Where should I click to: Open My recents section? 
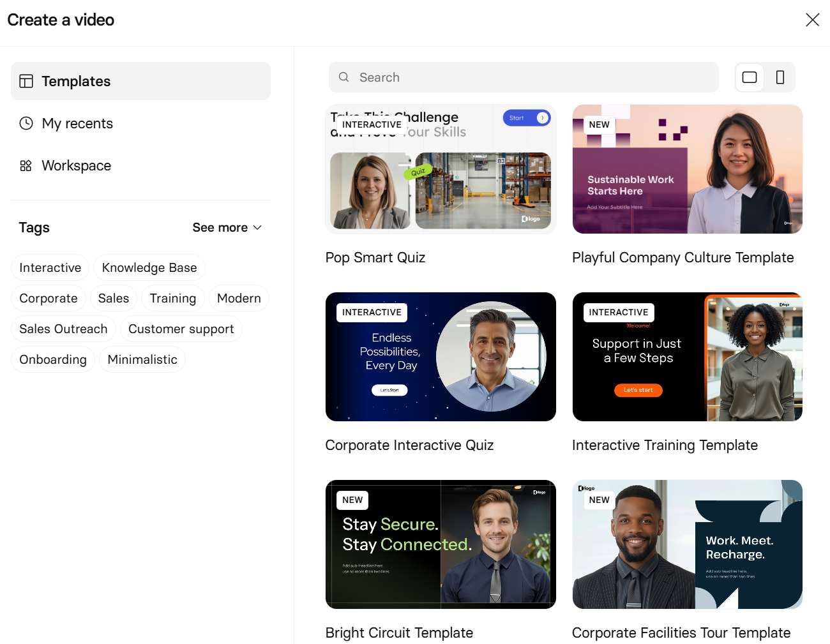pyautogui.click(x=77, y=123)
